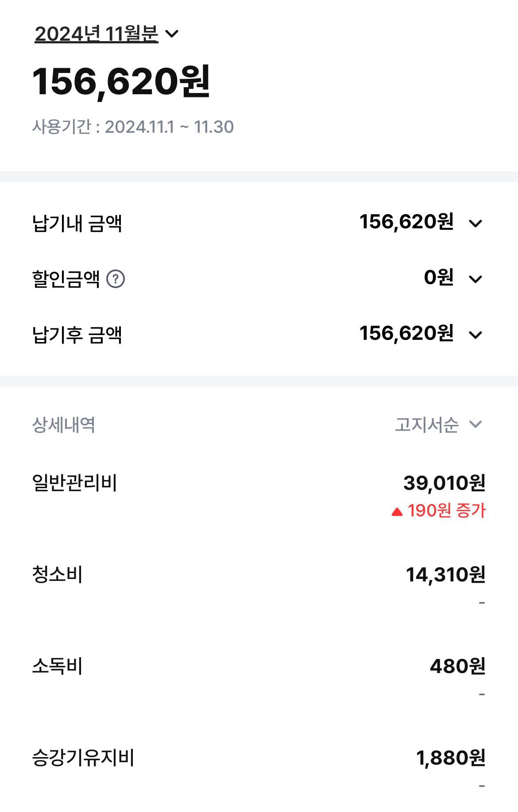Image resolution: width=518 pixels, height=812 pixels.
Task: Click the 납기후 금액 label
Action: click(77, 335)
